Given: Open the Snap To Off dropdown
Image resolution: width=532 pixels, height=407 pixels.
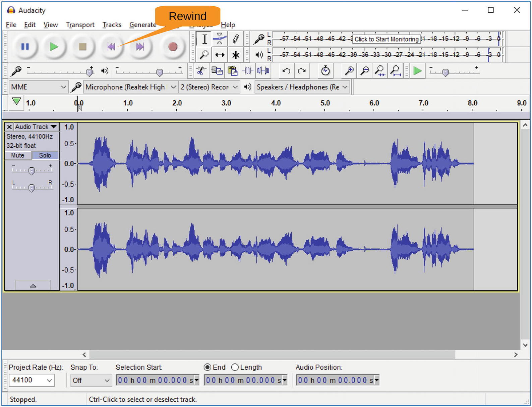Looking at the screenshot, I should pos(91,380).
